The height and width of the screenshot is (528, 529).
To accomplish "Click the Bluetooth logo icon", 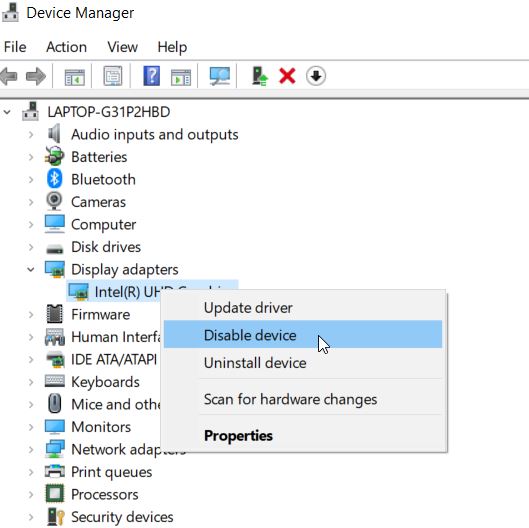I will pyautogui.click(x=54, y=179).
